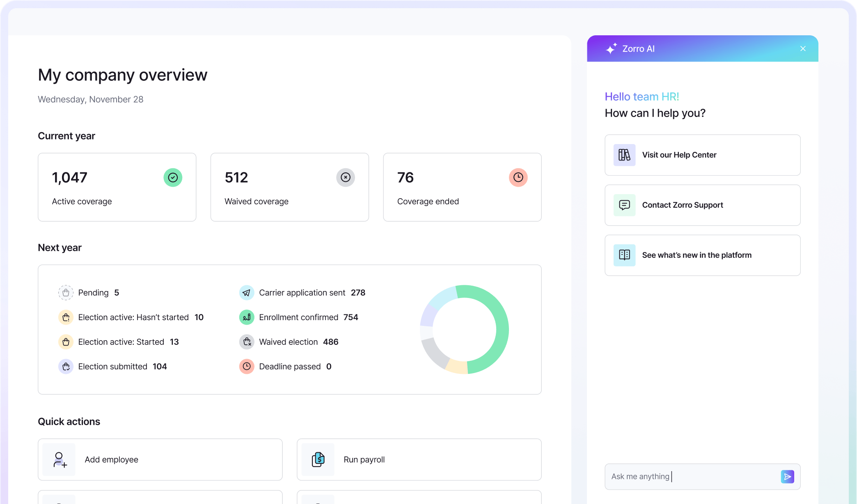Click the gray X icon on Waived coverage
Screen dimensions: 857x504
(346, 177)
